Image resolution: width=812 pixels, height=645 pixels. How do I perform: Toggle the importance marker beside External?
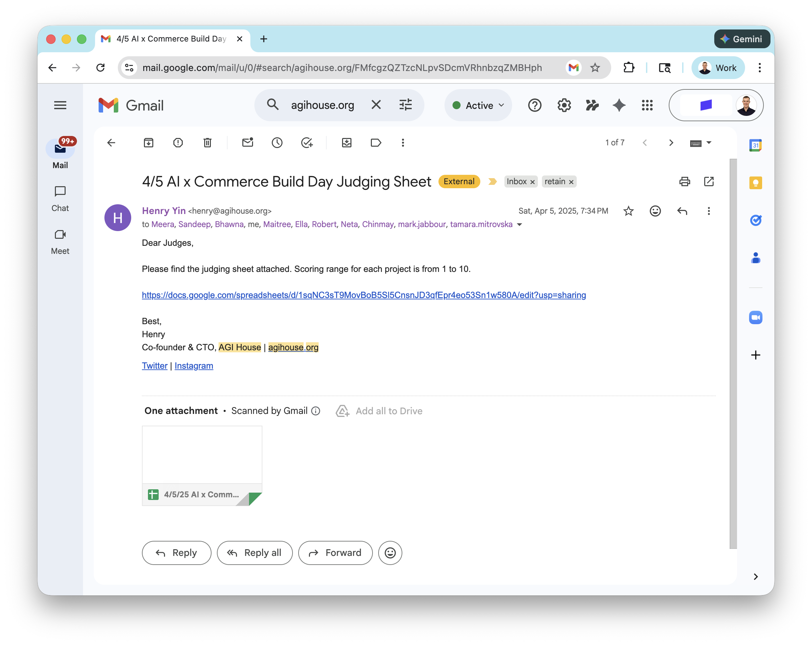[492, 182]
